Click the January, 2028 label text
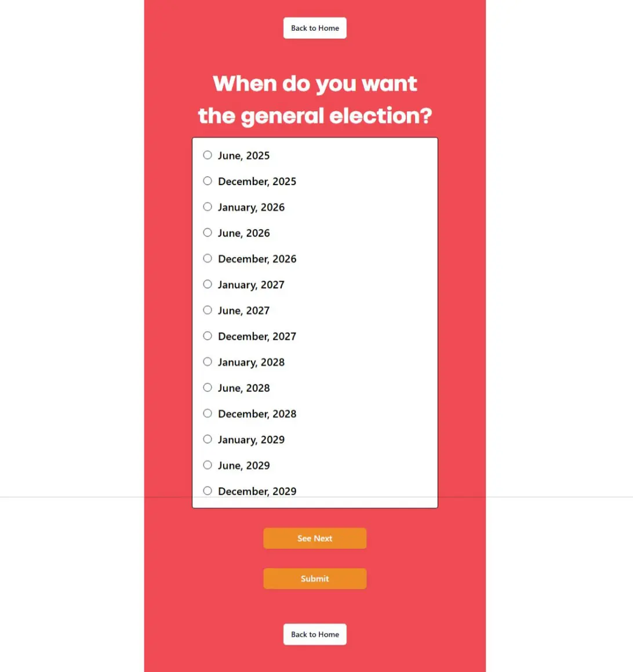This screenshot has height=672, width=633. (x=251, y=362)
